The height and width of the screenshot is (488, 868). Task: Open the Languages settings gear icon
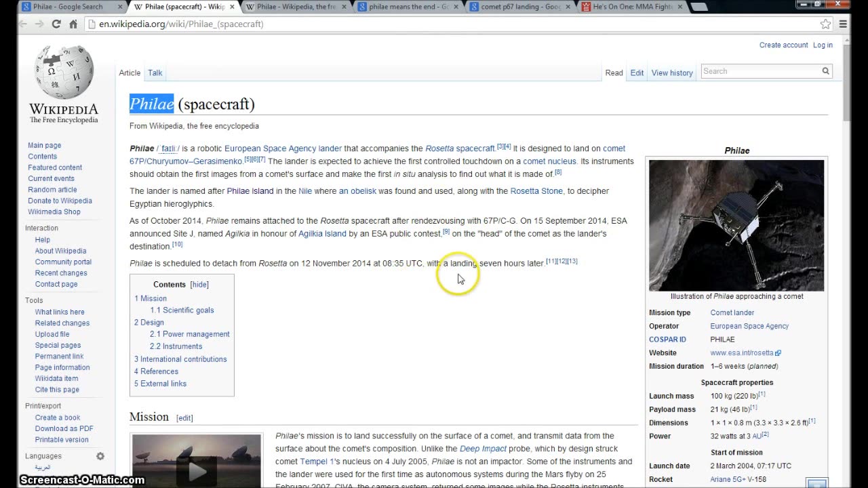(100, 456)
